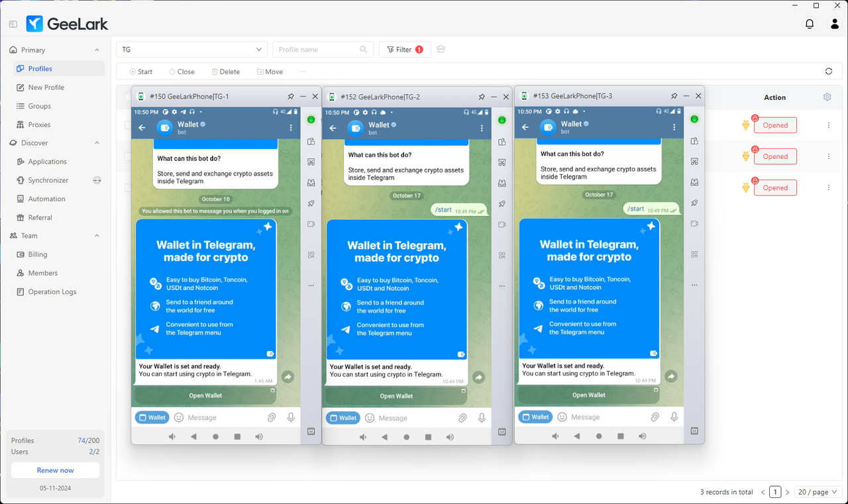Go to the next page arrow
The image size is (848, 504).
[x=787, y=492]
